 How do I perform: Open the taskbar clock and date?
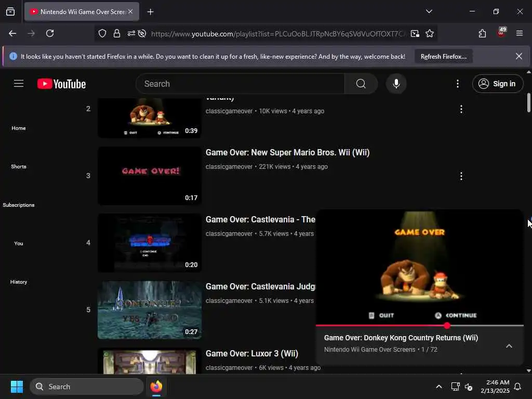click(x=495, y=387)
